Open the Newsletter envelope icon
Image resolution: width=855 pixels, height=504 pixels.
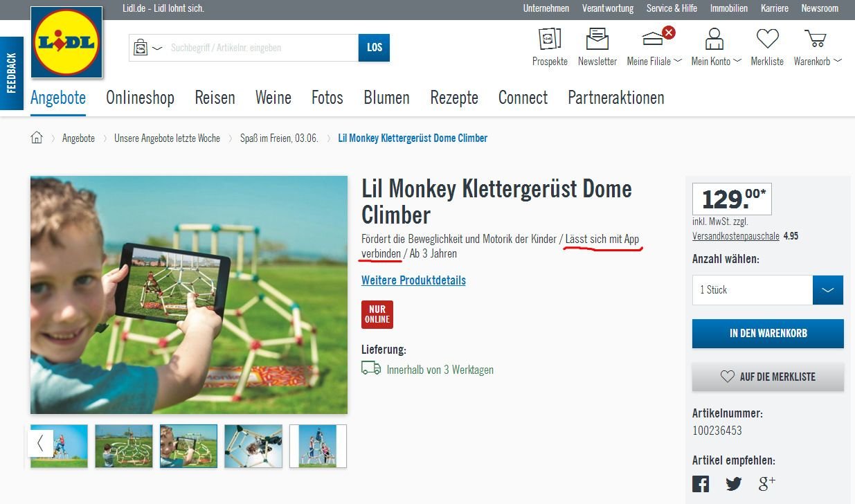click(597, 46)
